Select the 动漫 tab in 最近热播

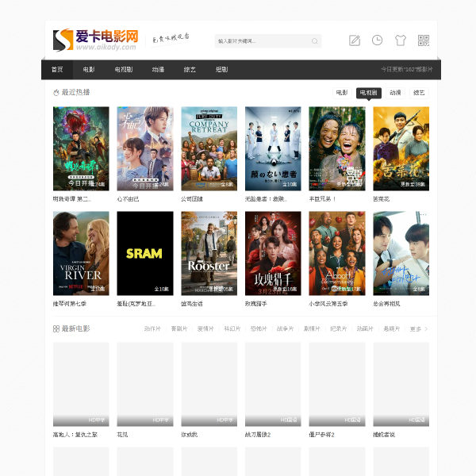395,93
